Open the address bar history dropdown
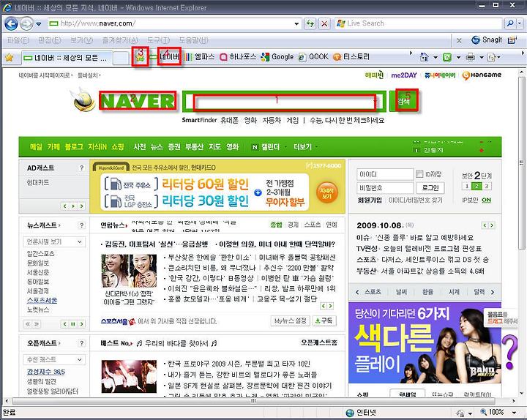Viewport: 527px width, 420px height. click(x=296, y=24)
